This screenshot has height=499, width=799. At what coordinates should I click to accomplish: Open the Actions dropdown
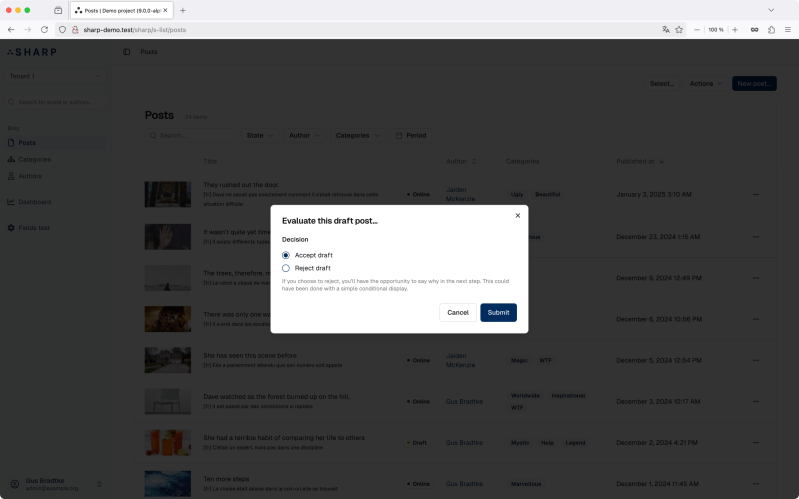tap(706, 84)
